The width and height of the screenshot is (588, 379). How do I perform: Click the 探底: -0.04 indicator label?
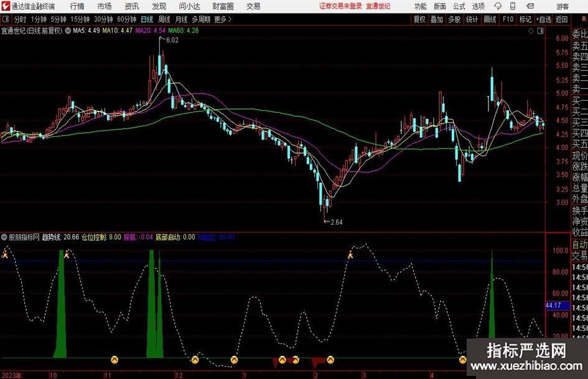[138, 237]
